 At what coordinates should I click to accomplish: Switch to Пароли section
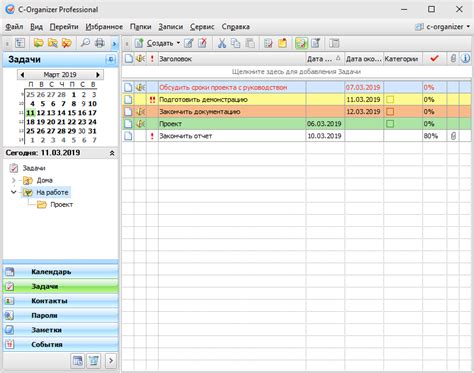61,315
